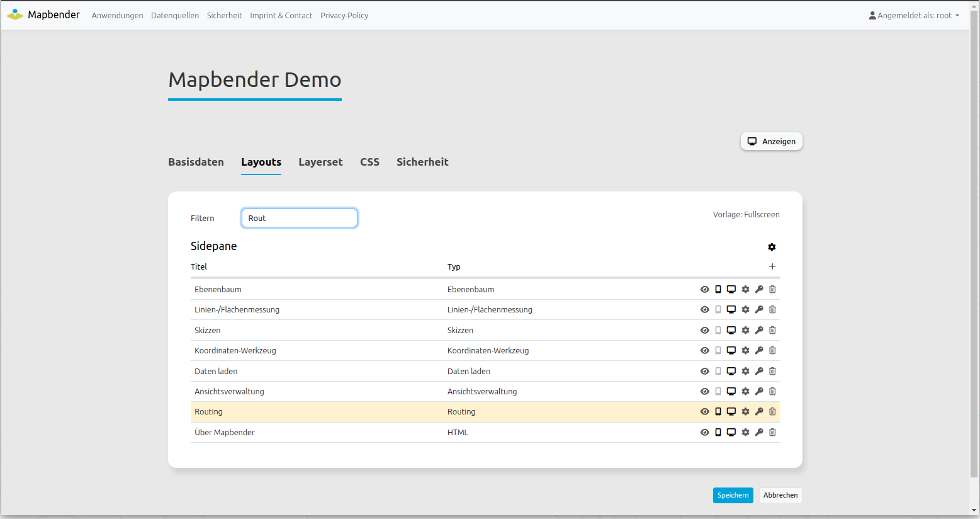
Task: Open Privacy-Policy page
Action: click(x=344, y=15)
